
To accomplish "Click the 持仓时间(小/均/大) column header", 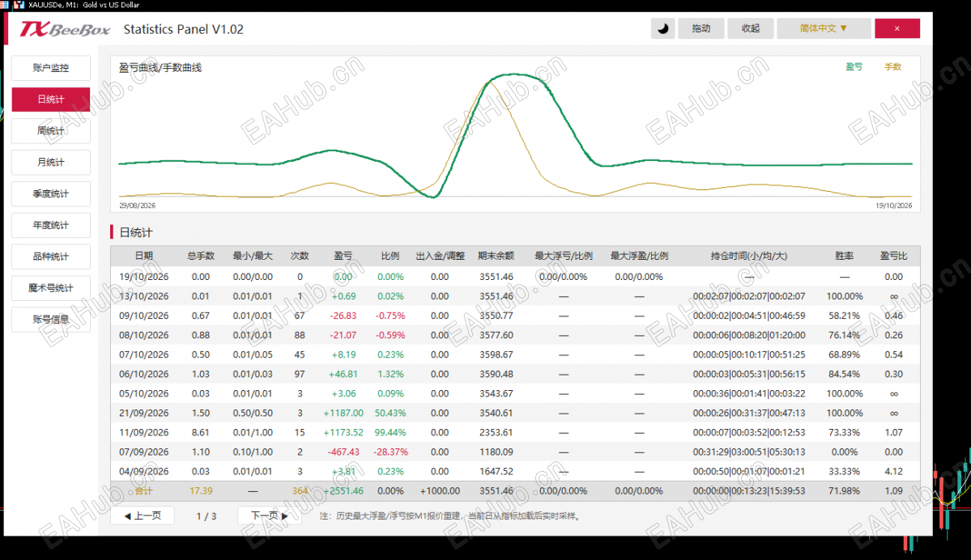I will [x=748, y=257].
